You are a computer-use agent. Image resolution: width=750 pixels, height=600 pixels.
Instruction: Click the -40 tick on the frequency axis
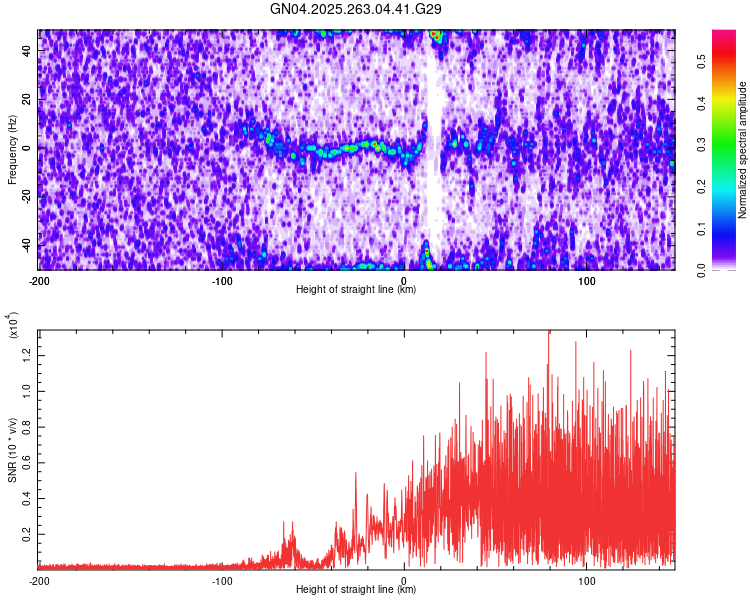coord(25,245)
